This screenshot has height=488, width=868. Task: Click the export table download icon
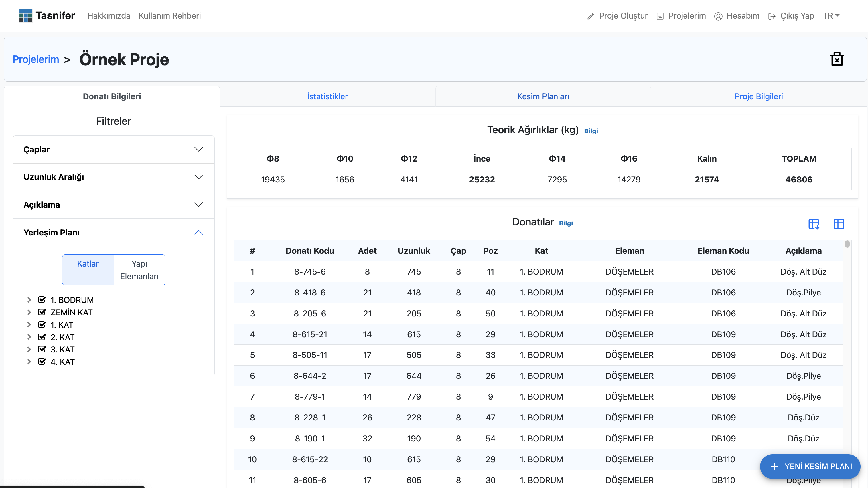coord(814,224)
